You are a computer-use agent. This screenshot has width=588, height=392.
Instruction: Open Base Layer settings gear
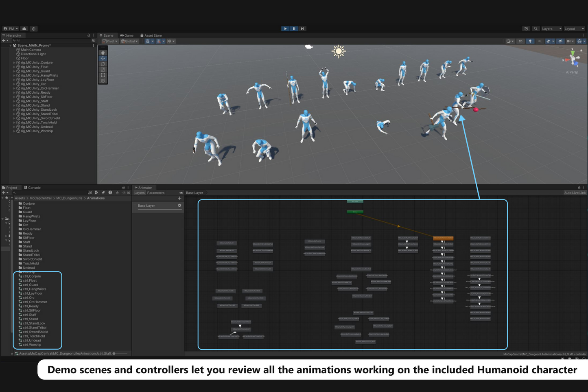tap(179, 206)
